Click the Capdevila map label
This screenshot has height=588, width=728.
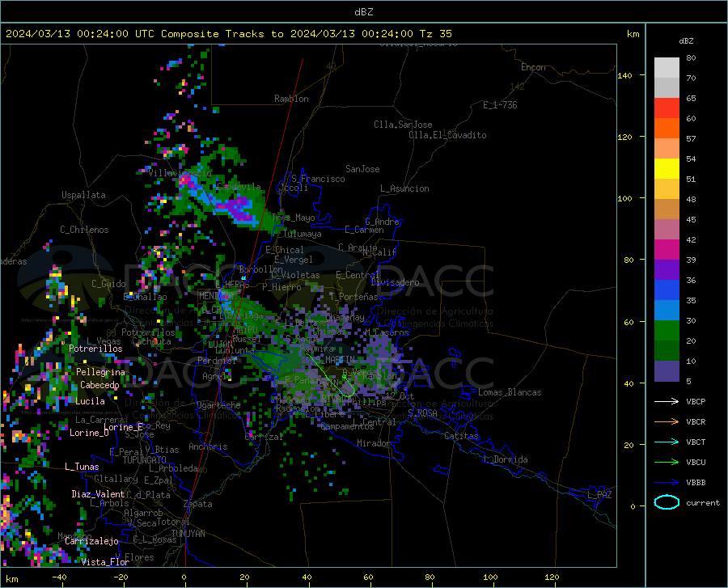(239, 187)
